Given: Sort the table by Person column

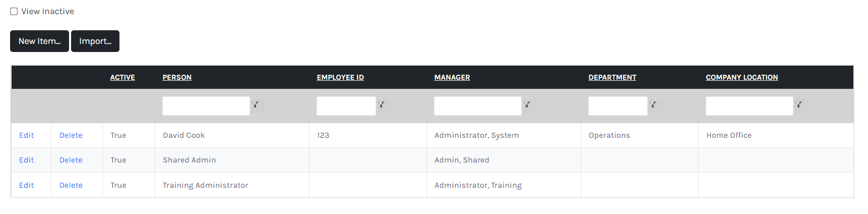Looking at the screenshot, I should (177, 77).
